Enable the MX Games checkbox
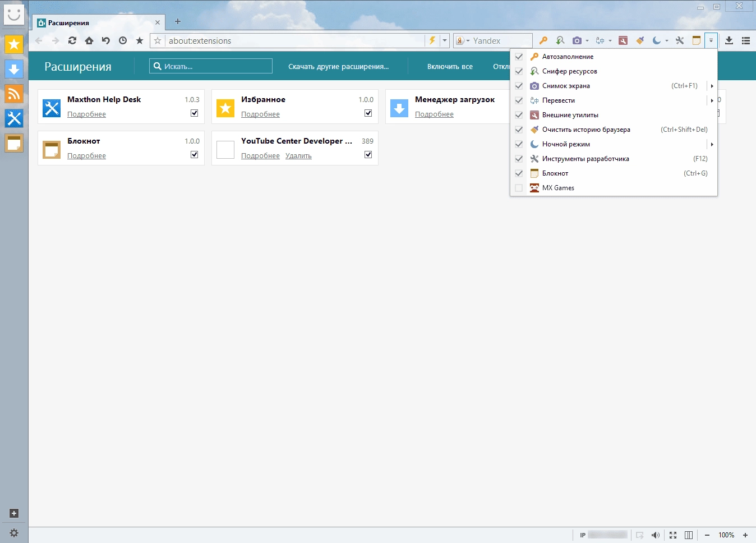 click(x=519, y=188)
